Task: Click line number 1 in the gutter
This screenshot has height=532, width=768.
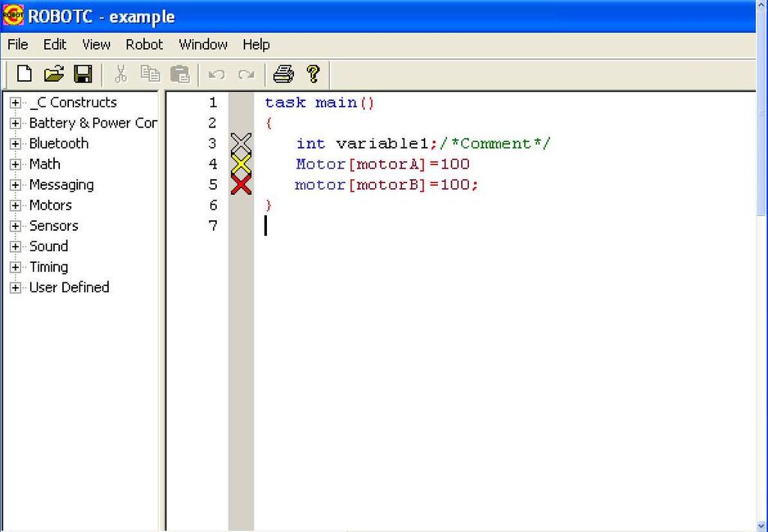Action: (x=212, y=103)
